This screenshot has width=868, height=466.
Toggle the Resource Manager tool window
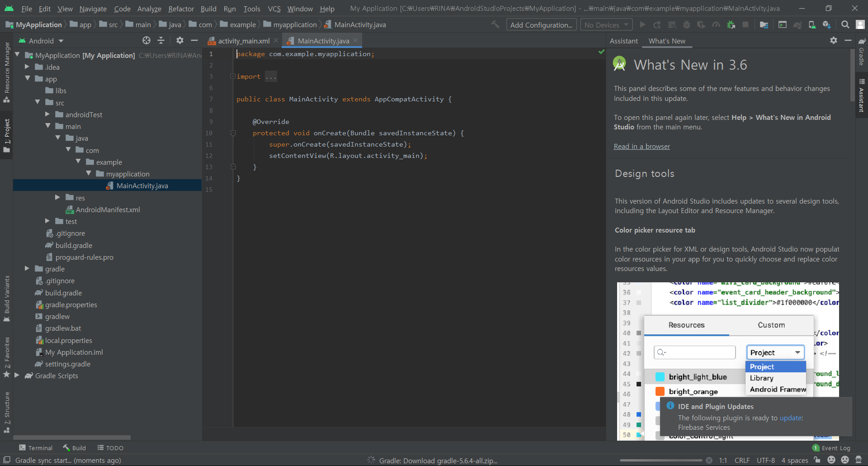click(6, 72)
